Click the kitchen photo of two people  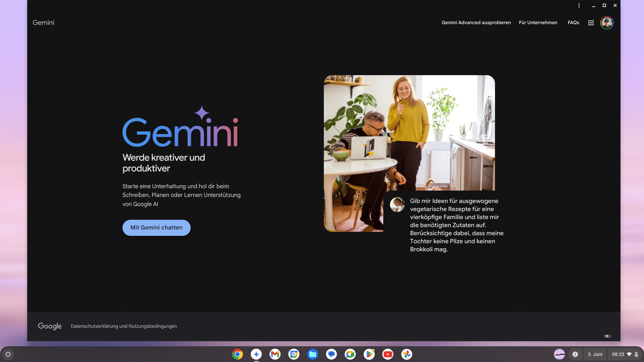409,134
